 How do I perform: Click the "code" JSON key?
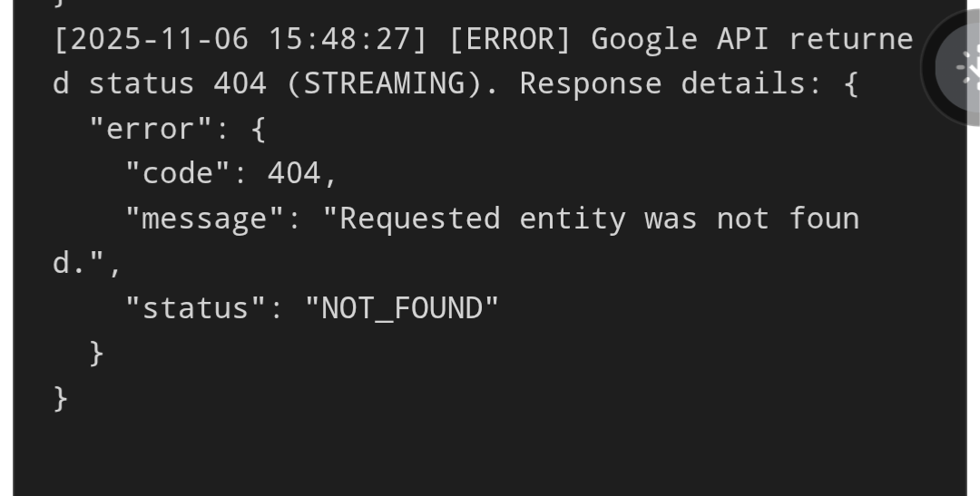[x=178, y=173]
